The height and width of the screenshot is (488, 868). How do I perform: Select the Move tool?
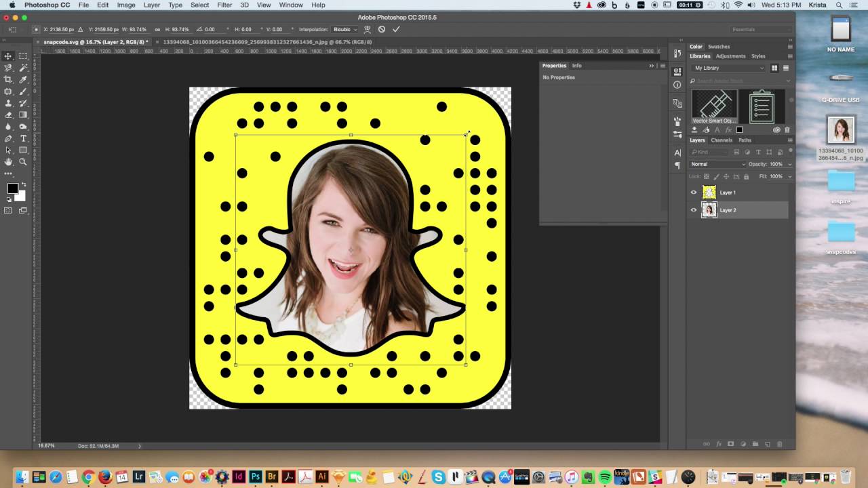8,56
